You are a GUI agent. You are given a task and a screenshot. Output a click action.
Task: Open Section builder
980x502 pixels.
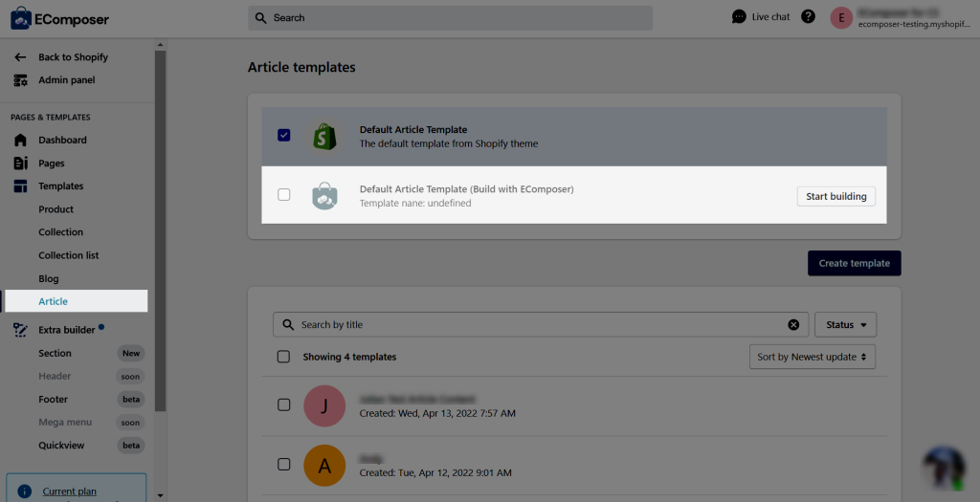[55, 353]
